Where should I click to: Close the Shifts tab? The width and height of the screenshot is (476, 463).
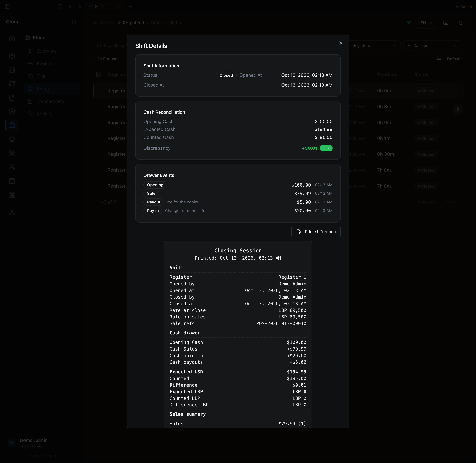coord(118,7)
